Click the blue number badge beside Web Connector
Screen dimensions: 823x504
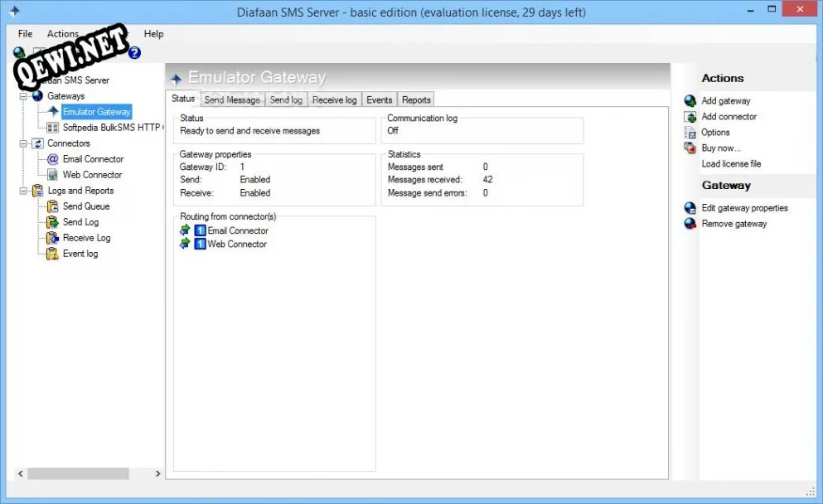(x=200, y=244)
